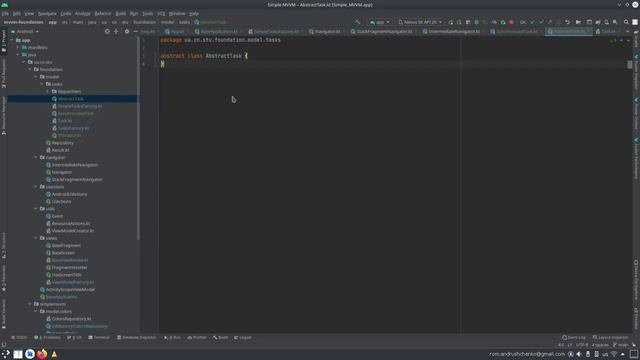Click the Search Everywhere magnifier icon
Screen dimensions: 640x360
pyautogui.click(x=626, y=22)
